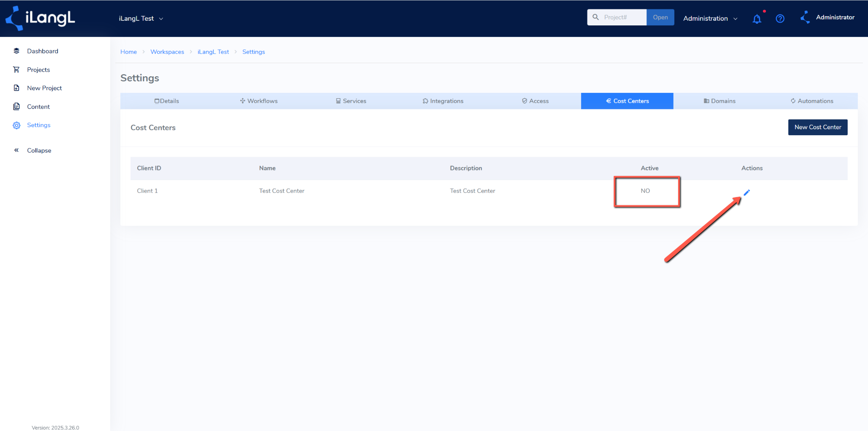Open the Integrations tab
The width and height of the screenshot is (868, 431).
(443, 101)
